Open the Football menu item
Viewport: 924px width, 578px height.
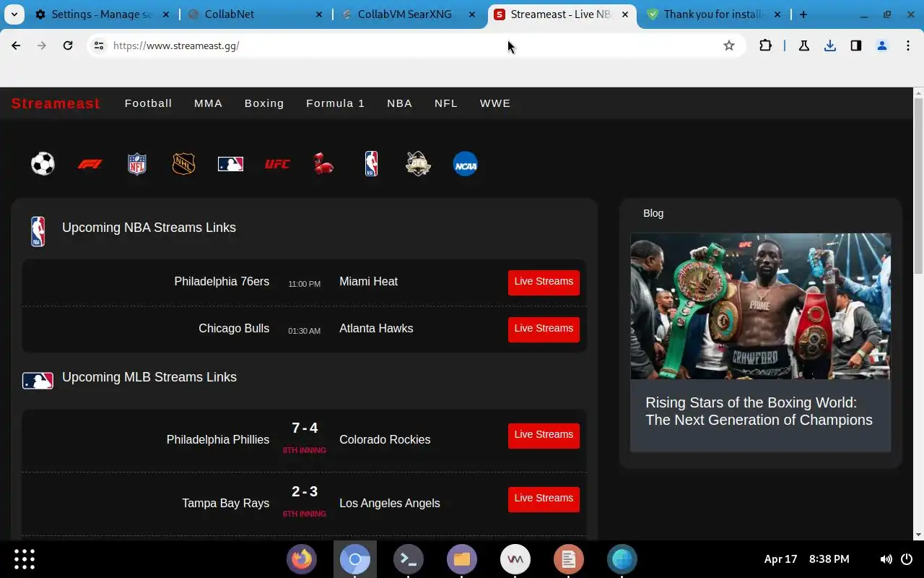point(148,103)
